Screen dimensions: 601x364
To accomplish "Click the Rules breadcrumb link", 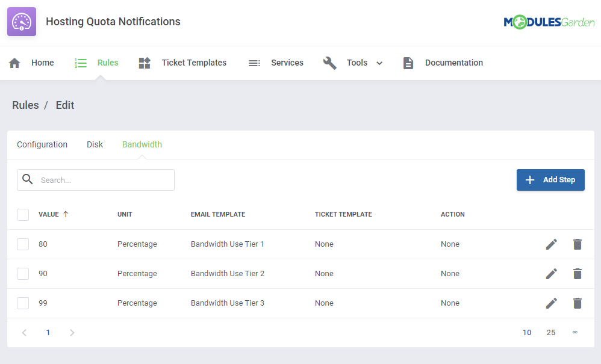I will (25, 105).
